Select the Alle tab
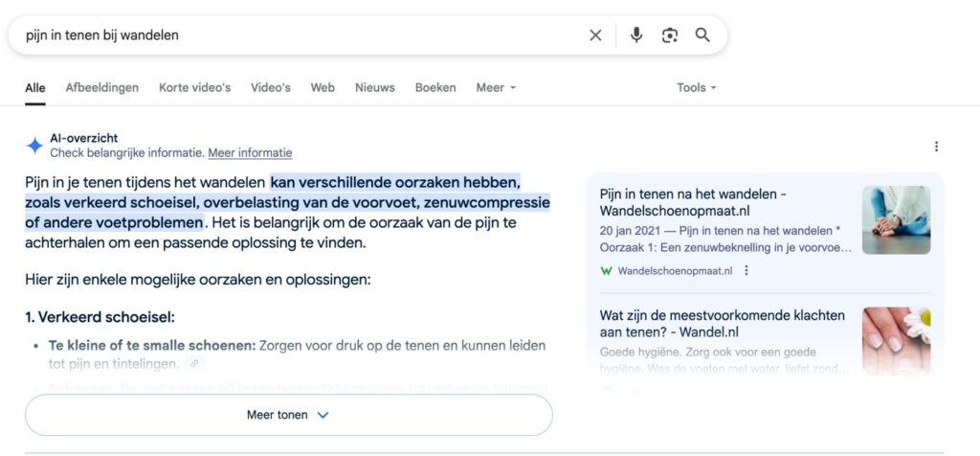 (x=35, y=87)
